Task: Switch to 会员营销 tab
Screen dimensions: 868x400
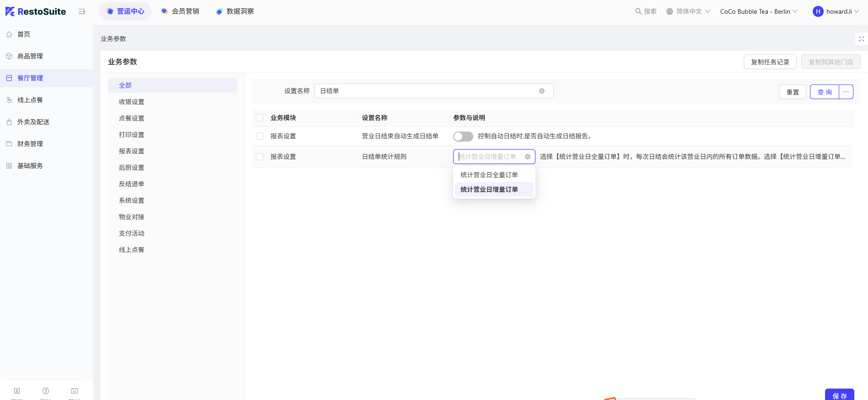Action: tap(180, 11)
